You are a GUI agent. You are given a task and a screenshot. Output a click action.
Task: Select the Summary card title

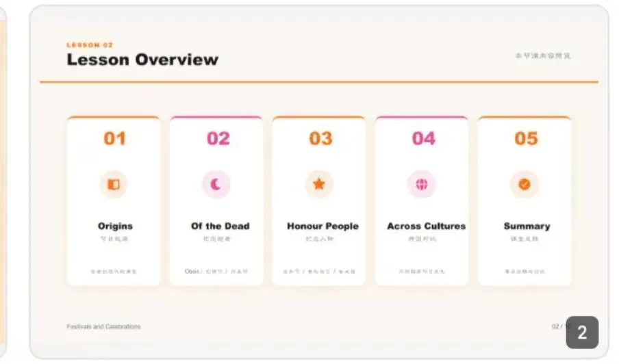(x=527, y=226)
